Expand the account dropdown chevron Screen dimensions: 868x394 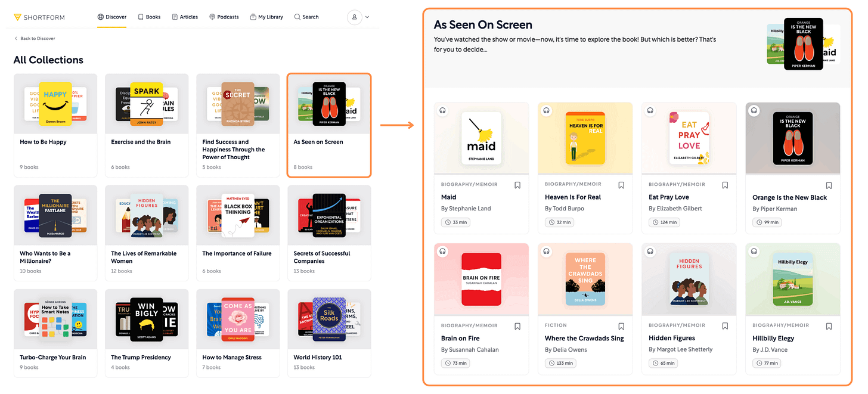(x=367, y=17)
